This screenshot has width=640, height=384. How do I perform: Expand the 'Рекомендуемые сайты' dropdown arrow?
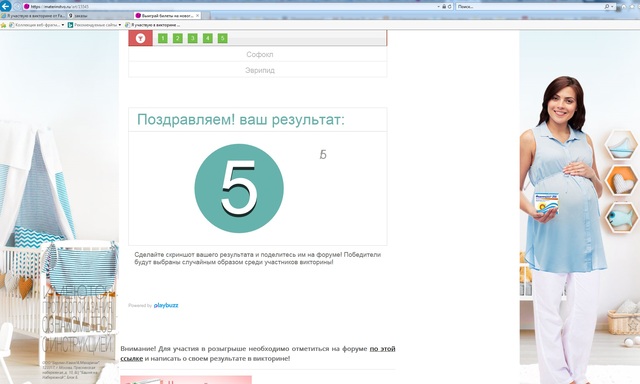(120, 25)
